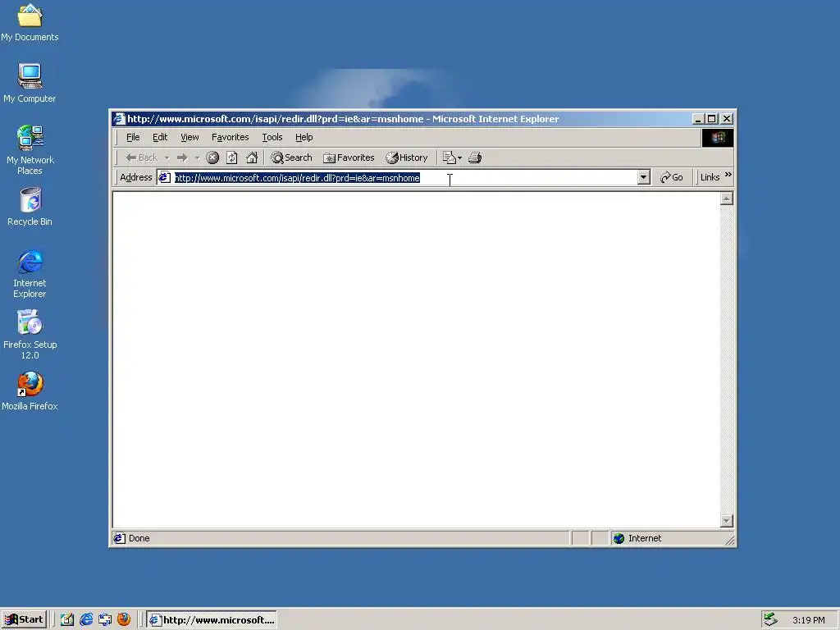
Task: Click the Go button
Action: coord(672,177)
